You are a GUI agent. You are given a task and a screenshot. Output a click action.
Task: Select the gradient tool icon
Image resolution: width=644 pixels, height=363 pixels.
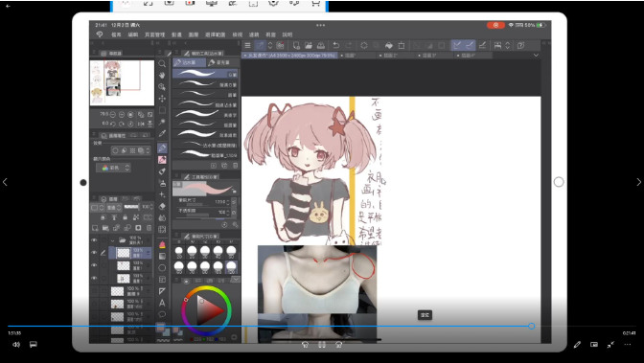click(x=162, y=257)
